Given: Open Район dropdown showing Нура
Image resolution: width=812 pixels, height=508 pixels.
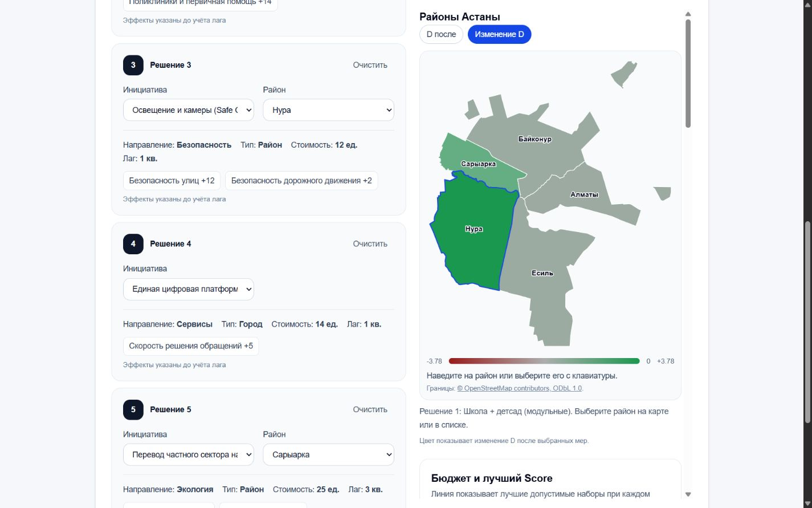Looking at the screenshot, I should tap(328, 110).
